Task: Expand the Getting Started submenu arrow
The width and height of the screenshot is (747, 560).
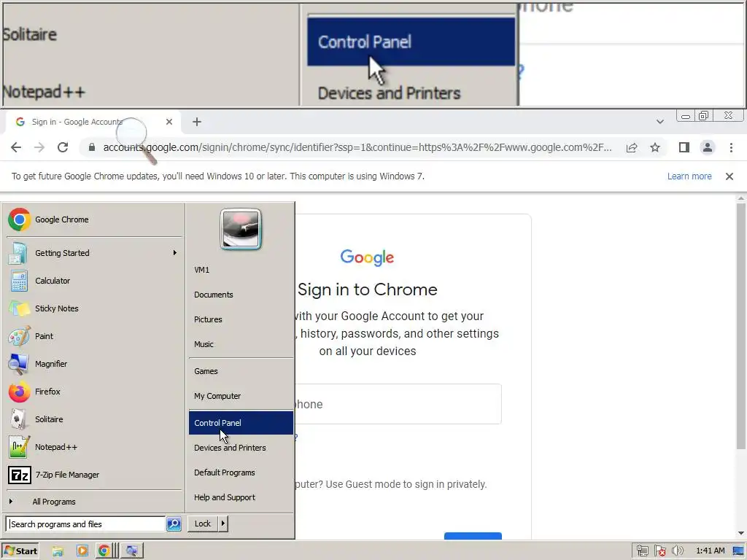Action: tap(175, 253)
